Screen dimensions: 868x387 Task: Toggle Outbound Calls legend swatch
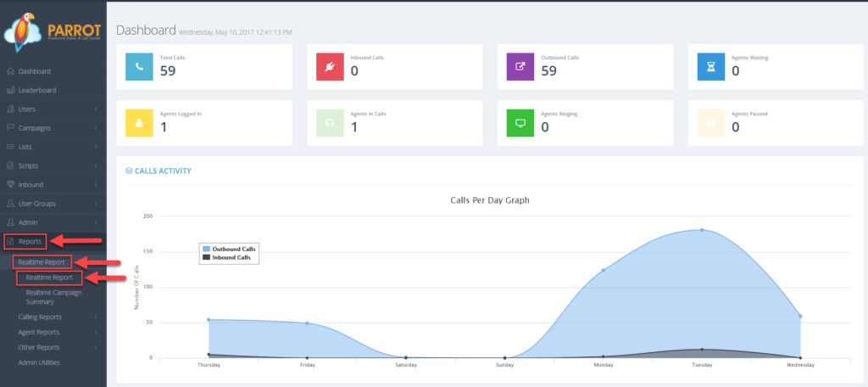pyautogui.click(x=206, y=250)
